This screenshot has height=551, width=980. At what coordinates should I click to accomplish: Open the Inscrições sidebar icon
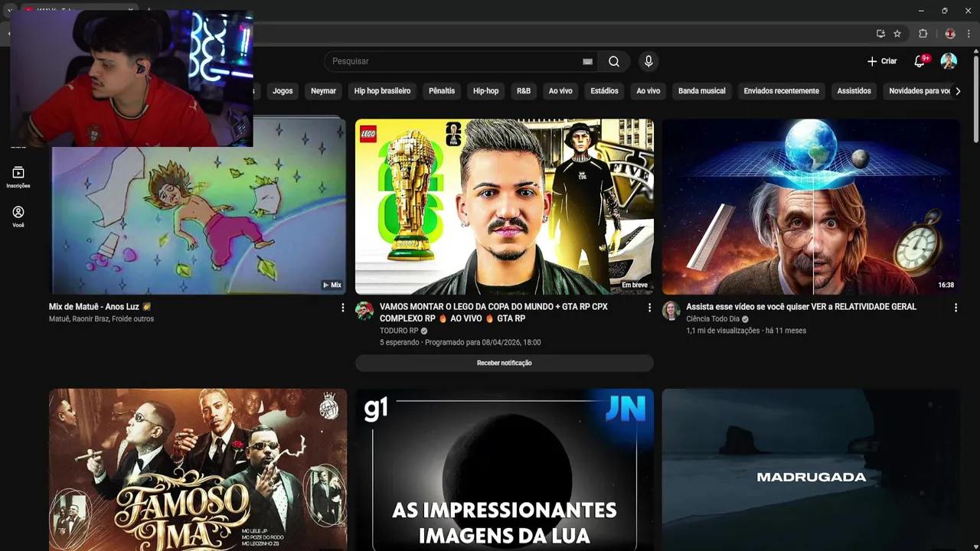18,177
